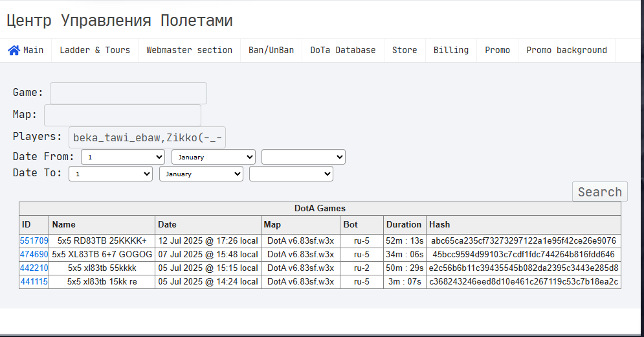Open game ID 551709

34,240
